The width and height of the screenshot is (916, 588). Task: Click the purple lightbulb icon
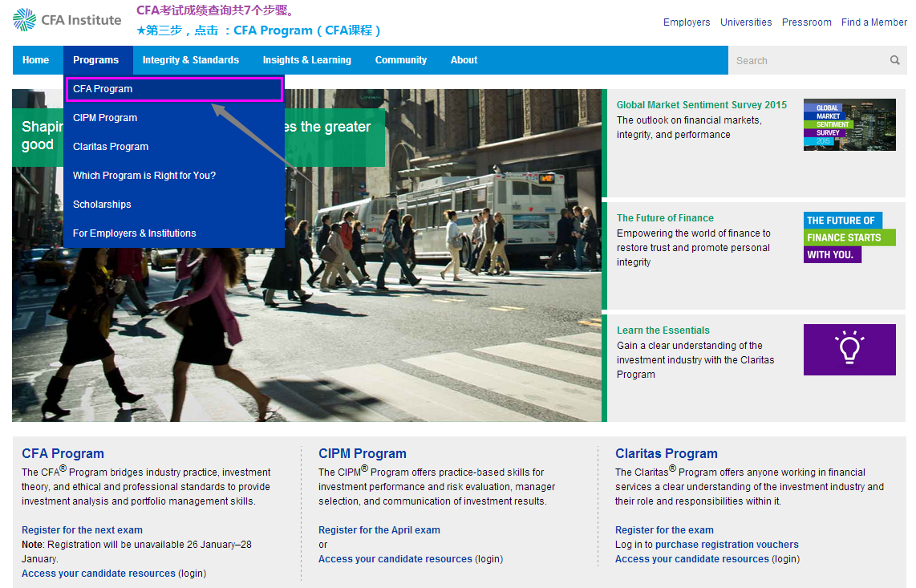click(849, 350)
